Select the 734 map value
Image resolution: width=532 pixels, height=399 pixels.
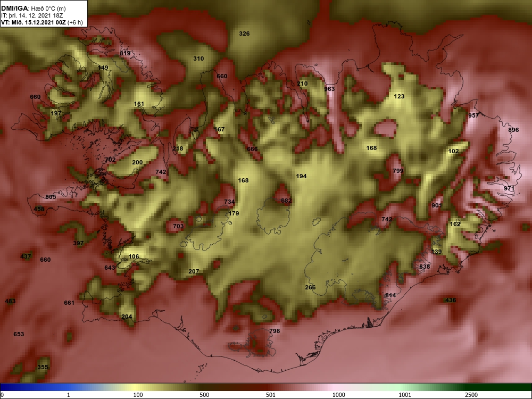pos(229,202)
